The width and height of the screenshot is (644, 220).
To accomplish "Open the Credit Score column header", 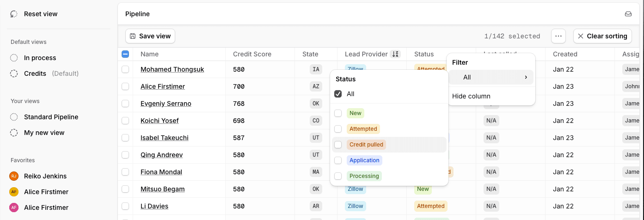I will pyautogui.click(x=252, y=54).
